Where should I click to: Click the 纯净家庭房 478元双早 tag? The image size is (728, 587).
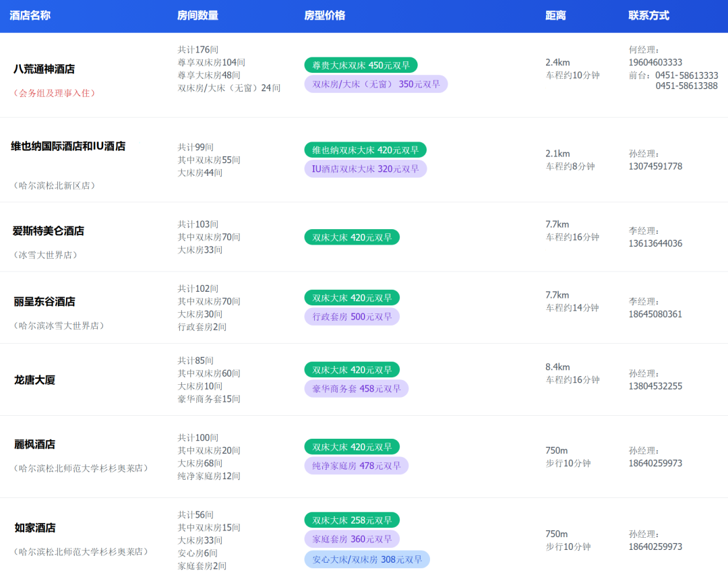(356, 466)
